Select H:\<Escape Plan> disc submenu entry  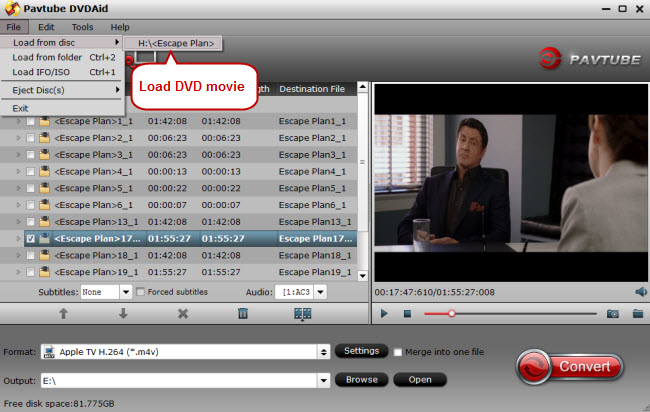click(173, 43)
